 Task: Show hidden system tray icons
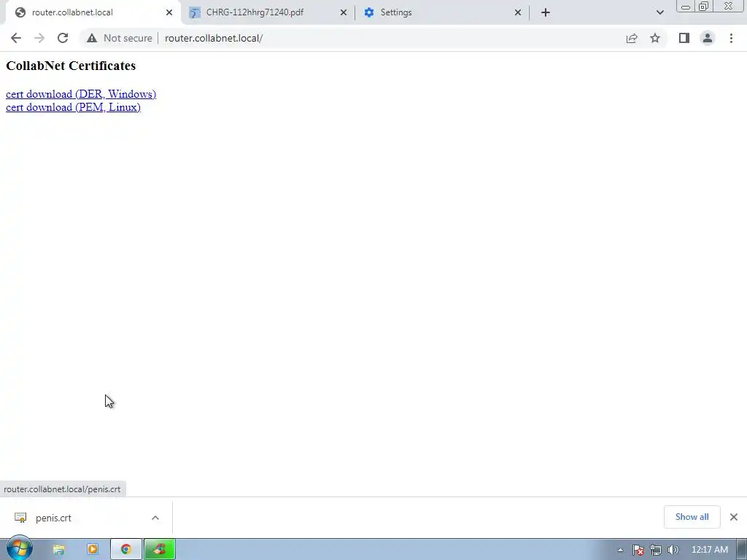pos(620,550)
